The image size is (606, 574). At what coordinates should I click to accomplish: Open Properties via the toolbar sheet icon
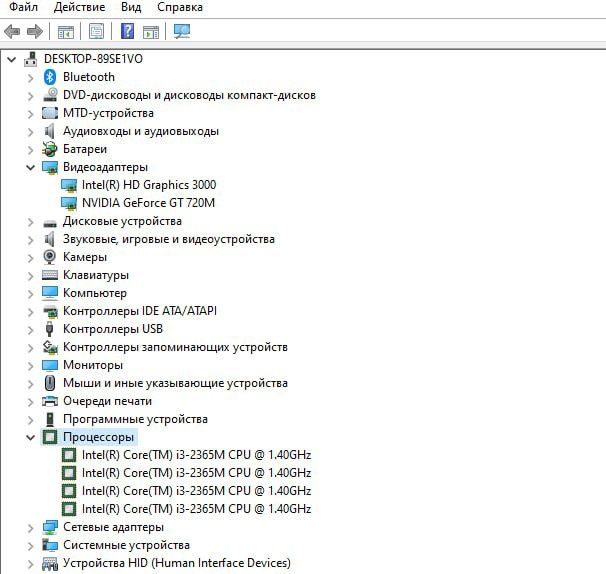click(x=96, y=31)
